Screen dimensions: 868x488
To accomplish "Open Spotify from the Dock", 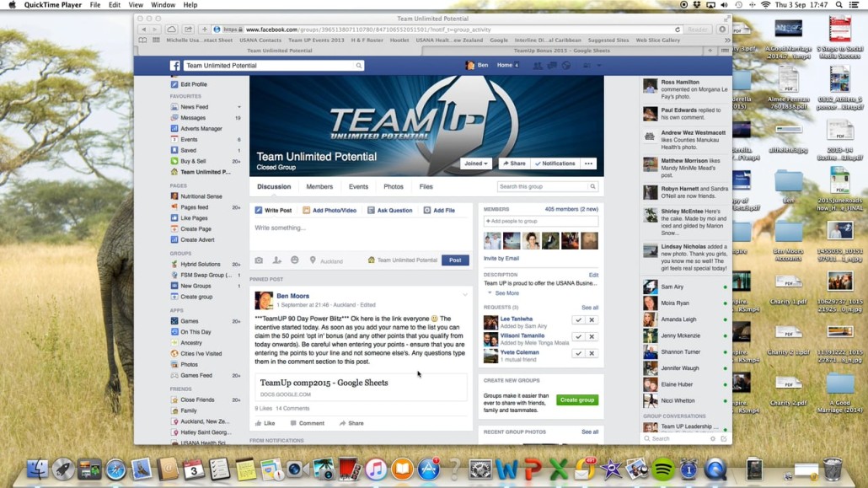I will tap(663, 469).
